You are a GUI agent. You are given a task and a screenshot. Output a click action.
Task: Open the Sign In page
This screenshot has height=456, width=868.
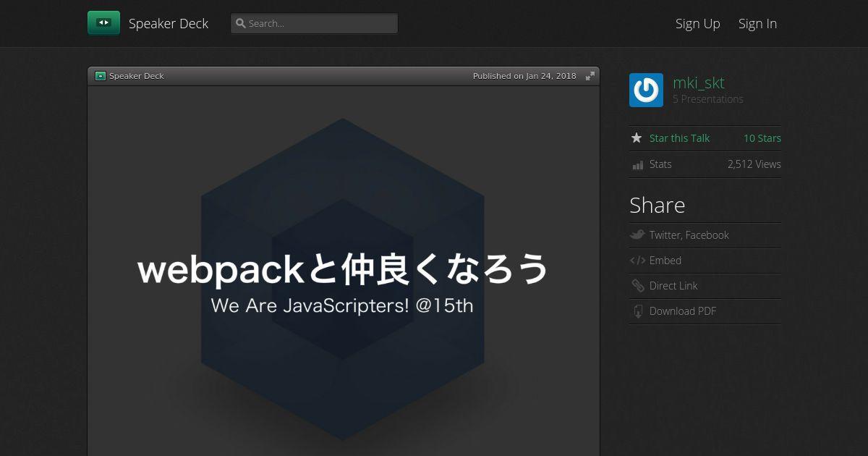pos(757,23)
